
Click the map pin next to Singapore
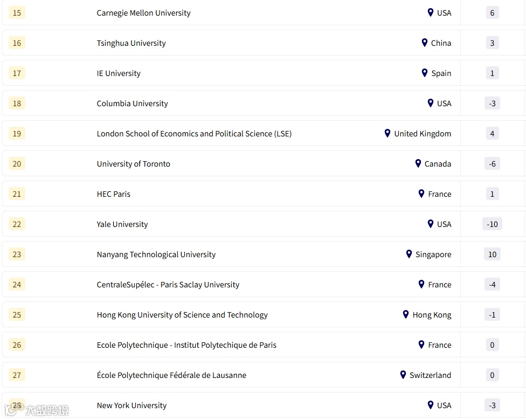point(409,254)
